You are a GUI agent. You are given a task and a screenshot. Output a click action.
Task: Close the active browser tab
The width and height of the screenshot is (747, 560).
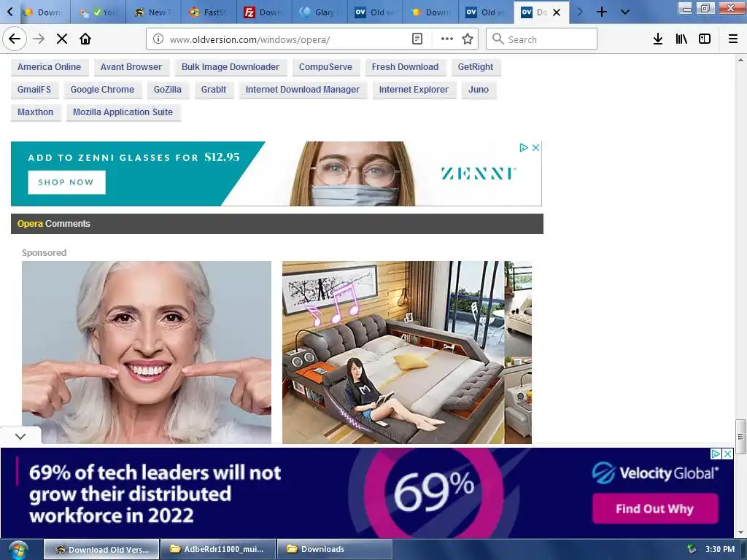[557, 12]
